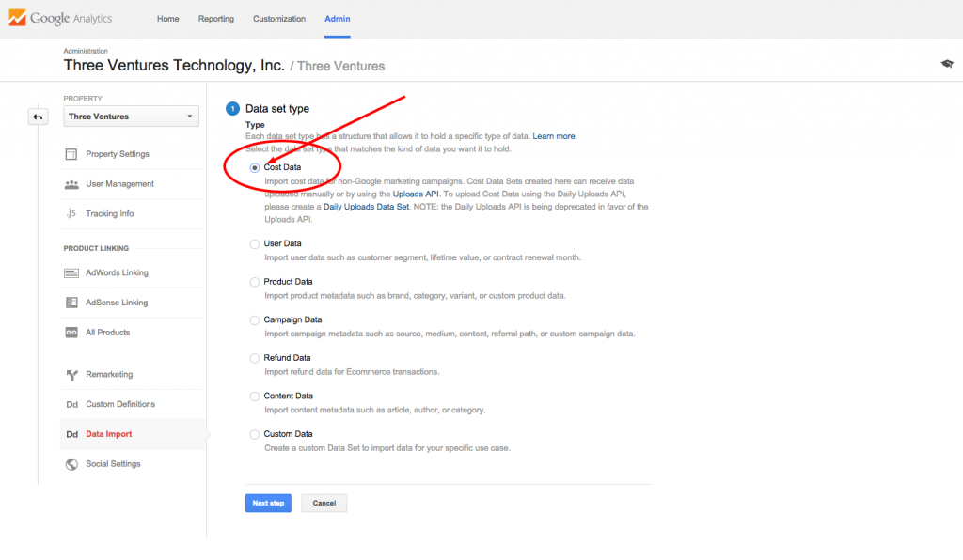Click the Google Analytics logo
The image size is (963, 560).
click(60, 19)
